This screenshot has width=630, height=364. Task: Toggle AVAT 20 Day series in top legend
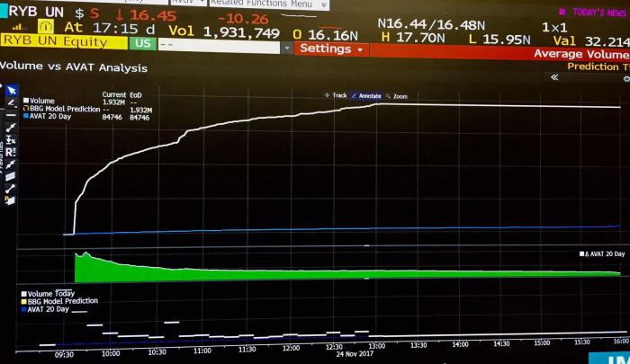click(26, 116)
